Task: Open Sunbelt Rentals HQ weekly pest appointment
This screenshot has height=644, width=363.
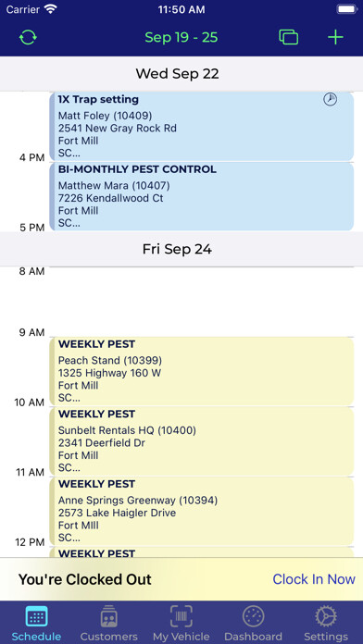Action: pos(202,441)
